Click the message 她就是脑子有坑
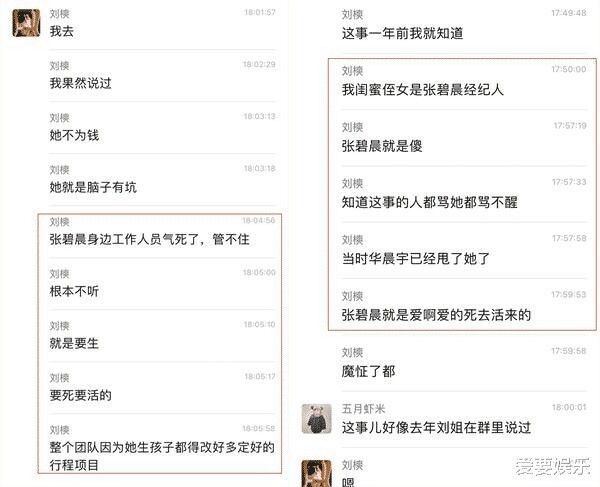Viewport: 600px width, 487px height. [93, 187]
